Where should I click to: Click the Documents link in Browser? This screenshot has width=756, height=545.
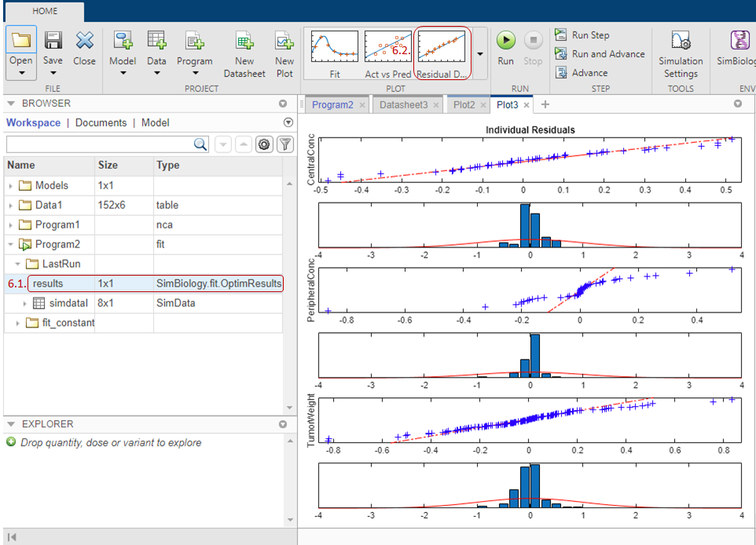coord(101,123)
